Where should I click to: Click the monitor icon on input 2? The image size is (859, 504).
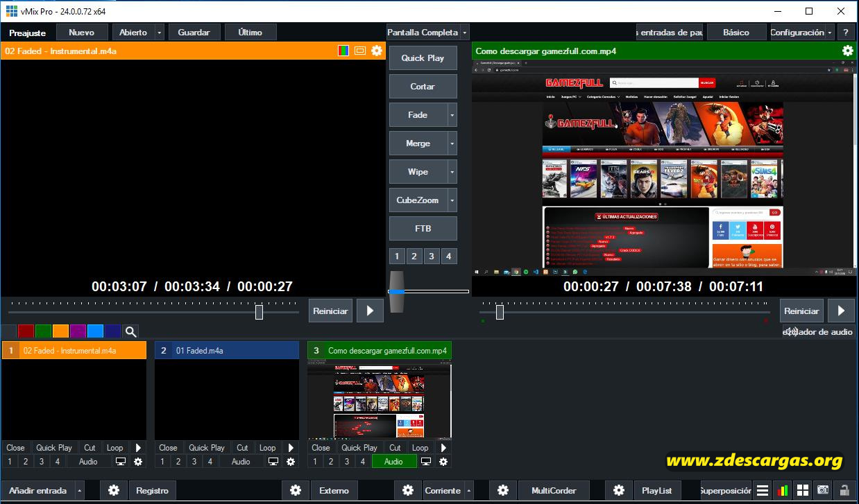(x=273, y=461)
